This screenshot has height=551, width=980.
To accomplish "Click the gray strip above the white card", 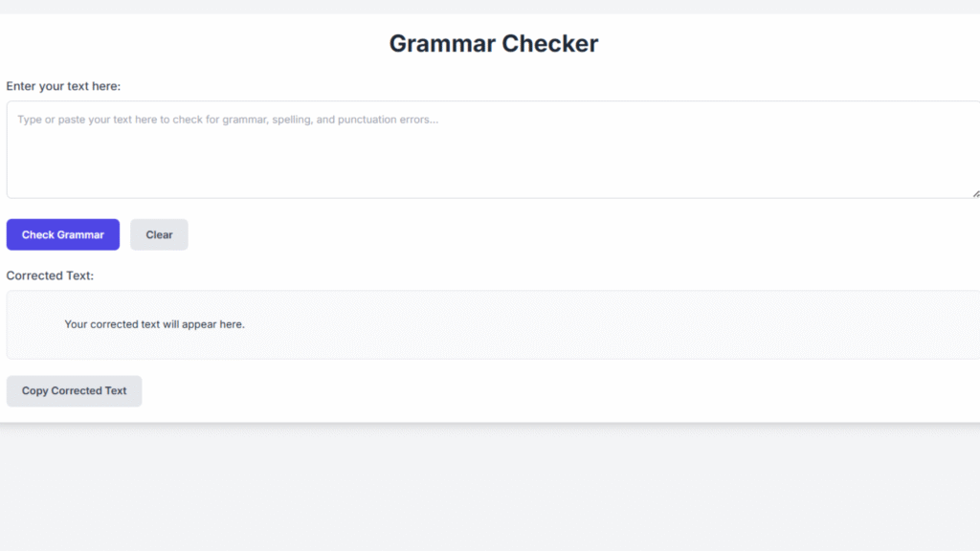I will [x=490, y=7].
